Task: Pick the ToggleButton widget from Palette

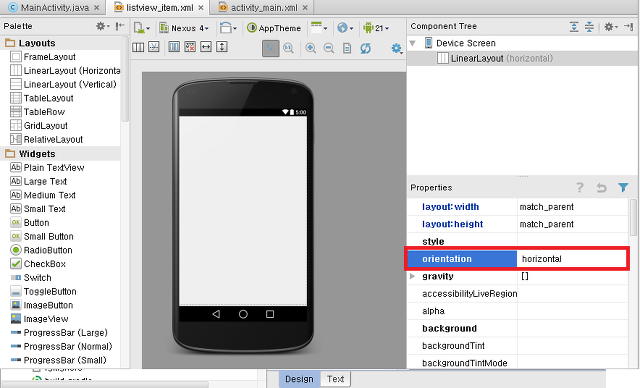Action: click(43, 291)
